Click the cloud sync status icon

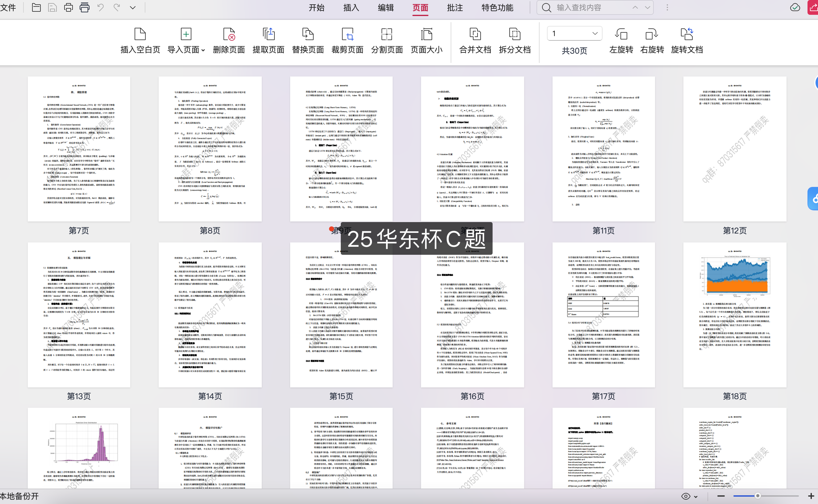click(795, 7)
